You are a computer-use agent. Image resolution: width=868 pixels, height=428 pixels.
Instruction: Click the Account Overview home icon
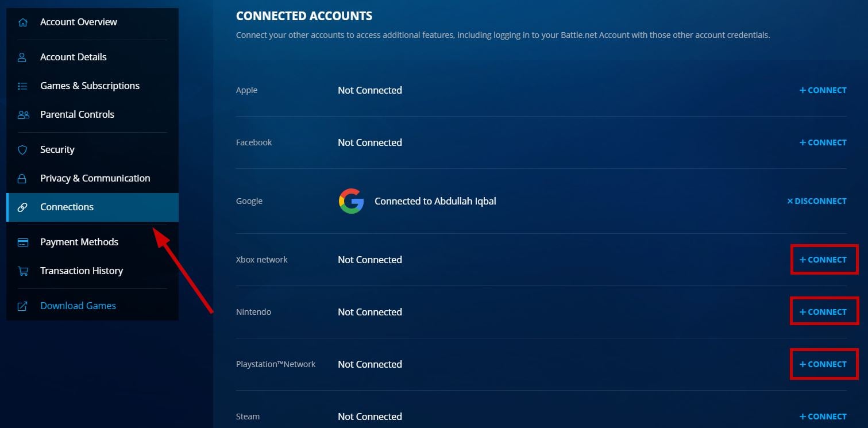pos(23,22)
